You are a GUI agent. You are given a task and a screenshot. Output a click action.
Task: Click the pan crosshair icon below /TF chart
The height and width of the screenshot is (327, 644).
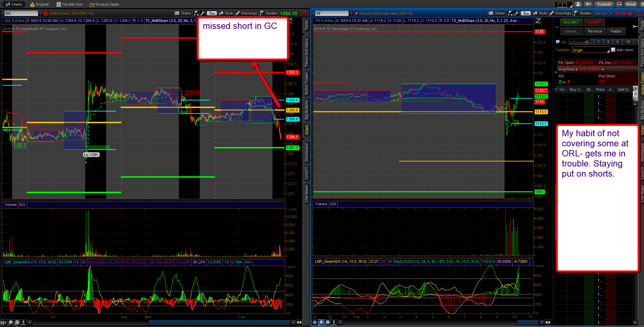[315, 322]
